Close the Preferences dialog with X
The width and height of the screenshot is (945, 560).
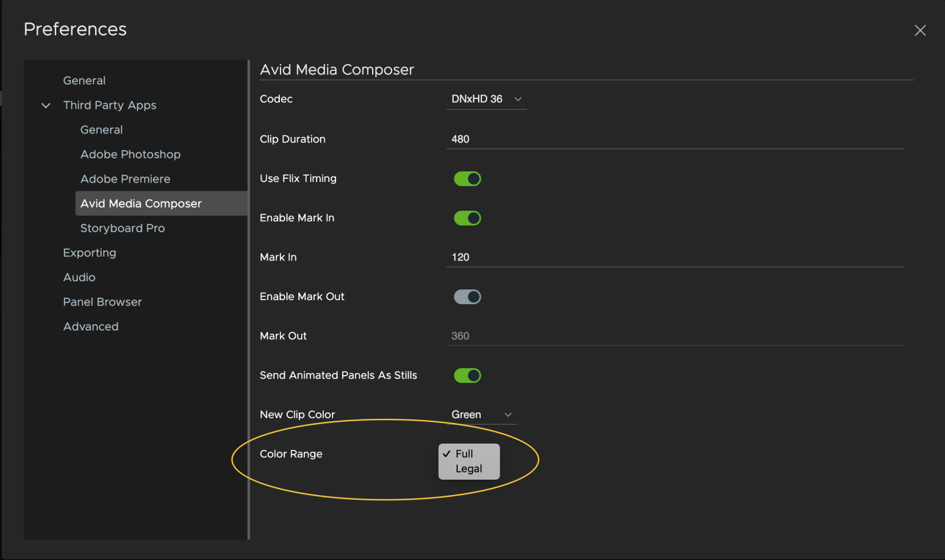[920, 30]
